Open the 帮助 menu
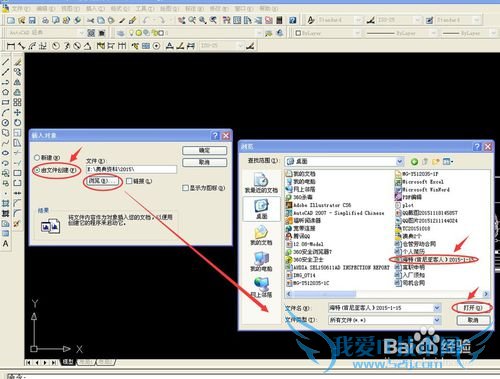This screenshot has height=379, width=500. point(268,8)
